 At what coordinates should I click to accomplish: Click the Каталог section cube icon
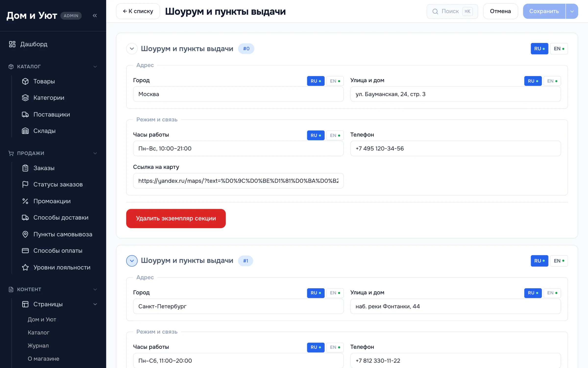11,66
